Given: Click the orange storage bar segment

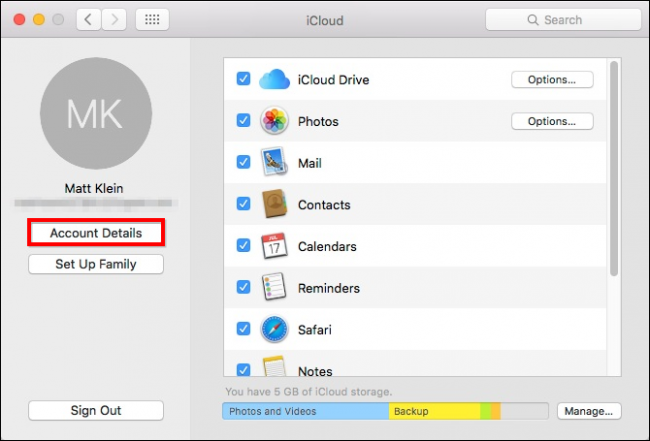Looking at the screenshot, I should [496, 411].
